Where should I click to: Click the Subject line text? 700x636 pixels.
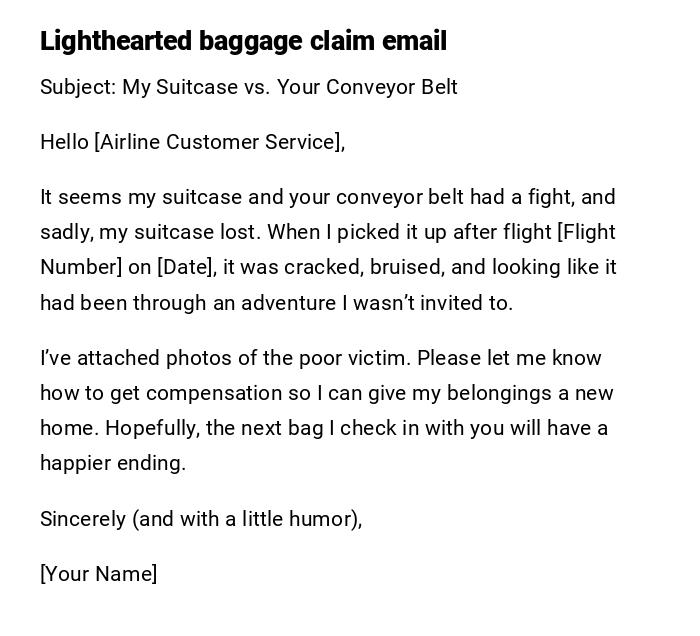coord(248,87)
